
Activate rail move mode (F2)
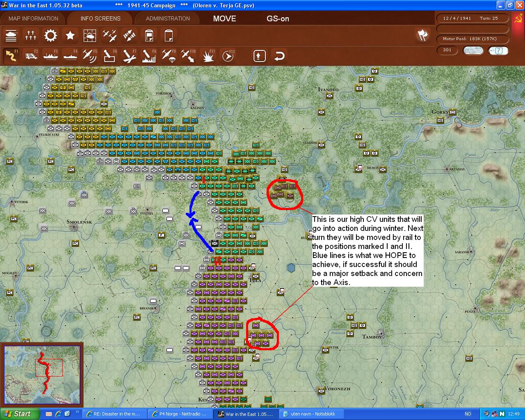click(x=31, y=56)
